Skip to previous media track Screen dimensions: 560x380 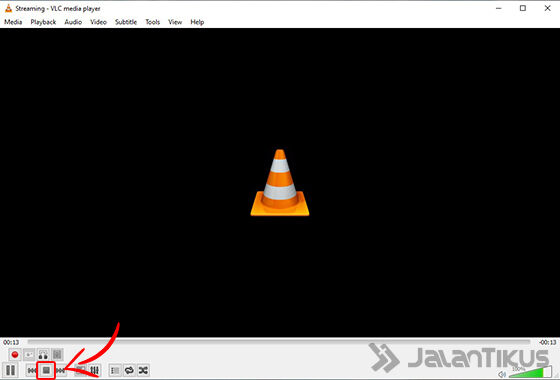32,371
